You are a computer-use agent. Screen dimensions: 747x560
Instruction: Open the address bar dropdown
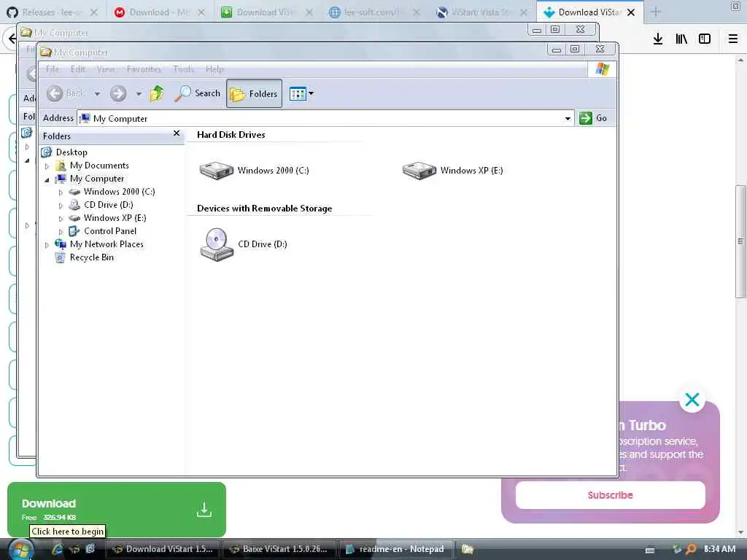tap(568, 119)
